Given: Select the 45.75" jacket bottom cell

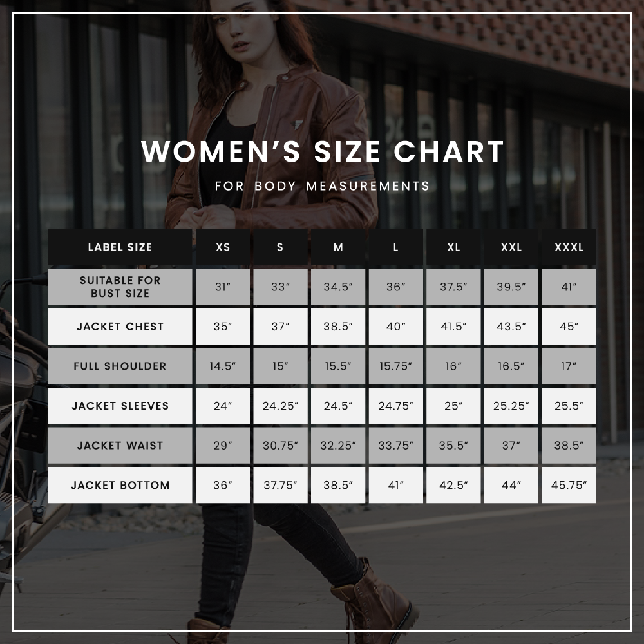Looking at the screenshot, I should point(569,485).
